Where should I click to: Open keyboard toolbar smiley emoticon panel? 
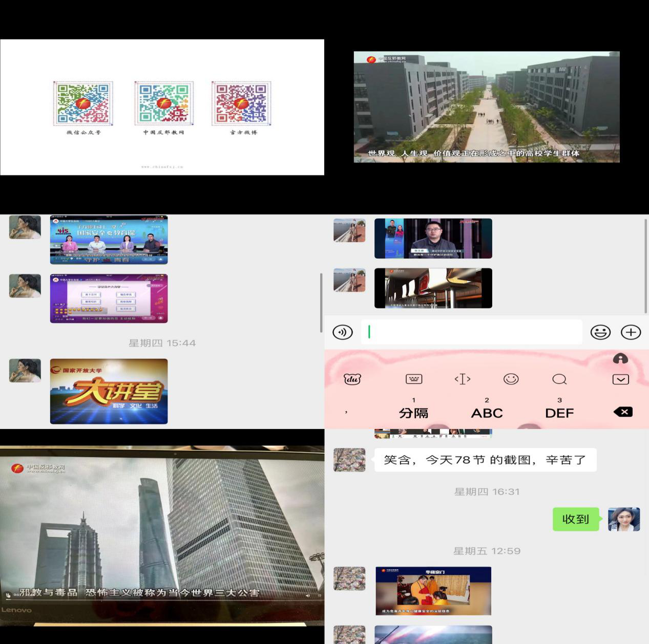511,379
